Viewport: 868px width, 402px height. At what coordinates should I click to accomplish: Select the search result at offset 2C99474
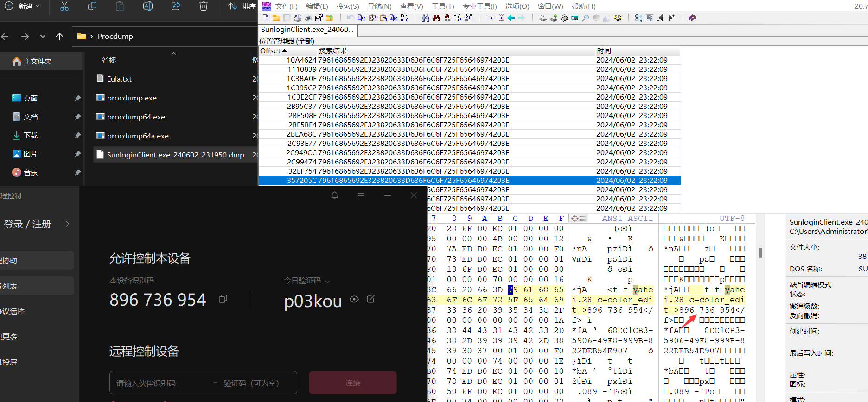click(x=469, y=162)
